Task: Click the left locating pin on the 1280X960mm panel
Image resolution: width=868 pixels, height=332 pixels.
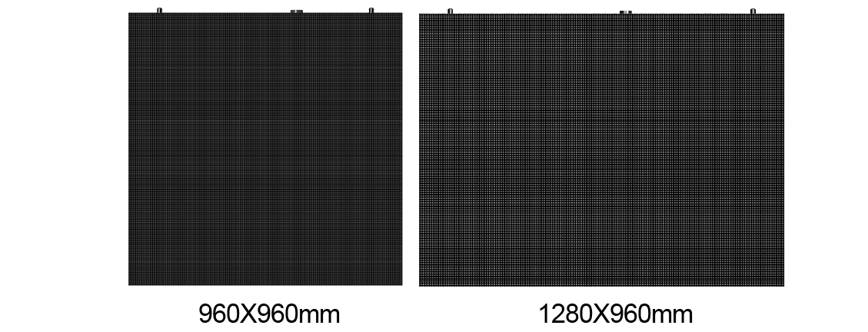Action: [x=450, y=10]
